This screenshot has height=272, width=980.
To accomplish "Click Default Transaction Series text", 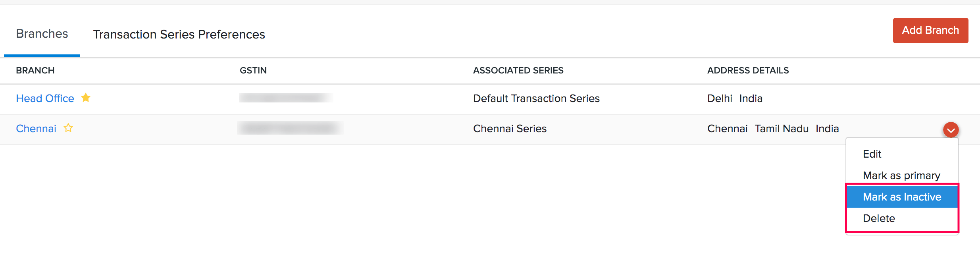I will pos(536,98).
